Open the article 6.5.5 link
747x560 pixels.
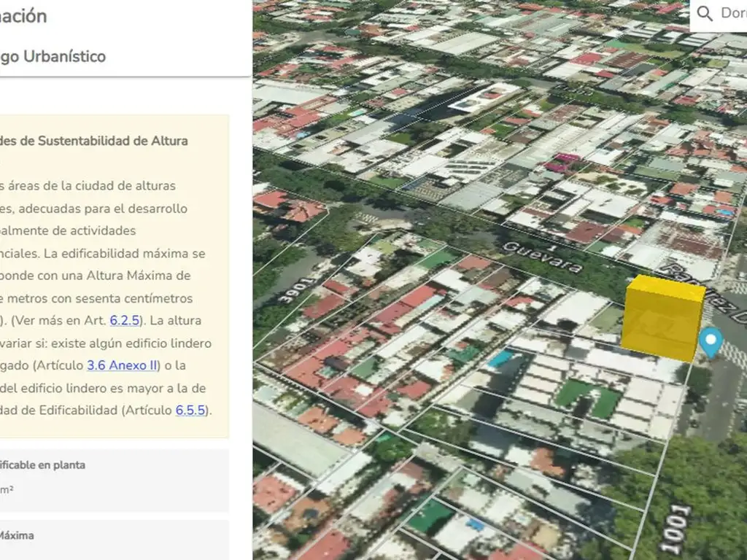coord(190,410)
